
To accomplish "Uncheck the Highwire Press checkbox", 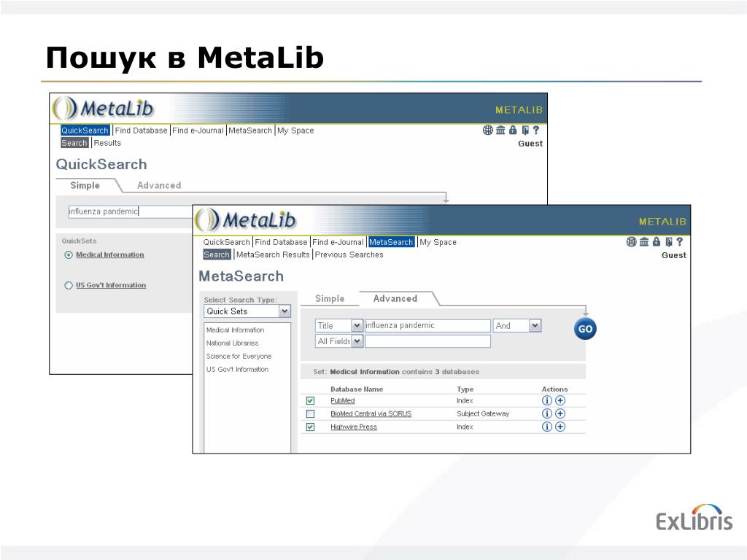I will (310, 427).
